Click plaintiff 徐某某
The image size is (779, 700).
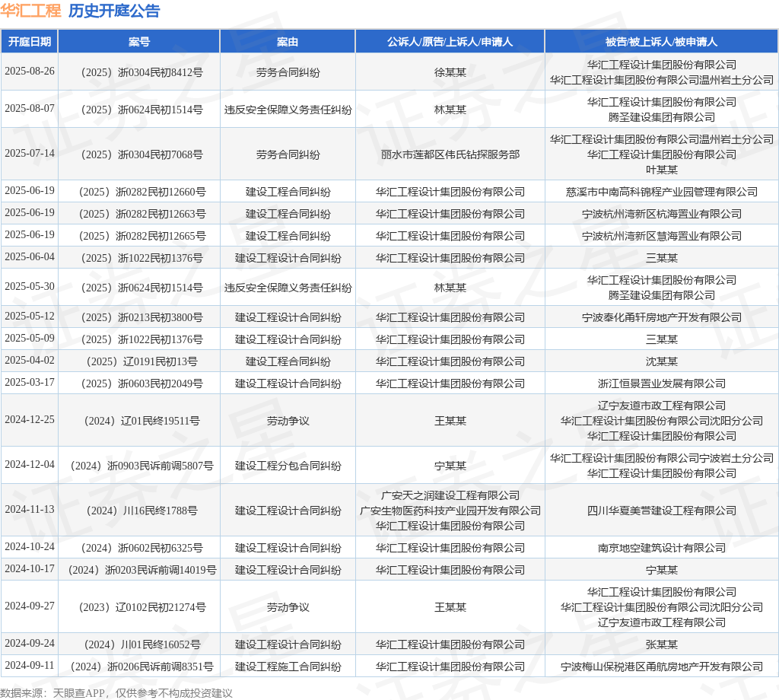tap(450, 72)
